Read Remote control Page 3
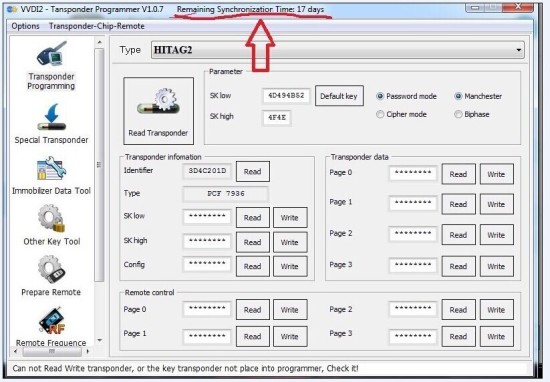The image size is (550, 382). coord(458,336)
